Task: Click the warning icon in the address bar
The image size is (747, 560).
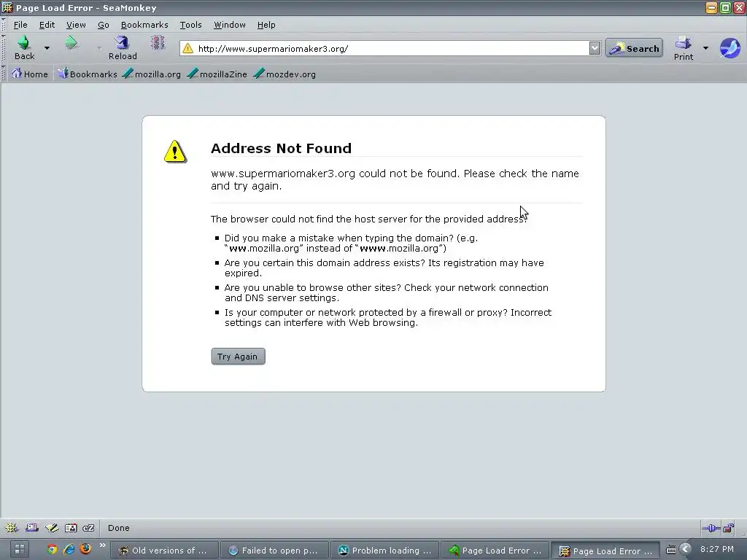Action: (x=188, y=49)
